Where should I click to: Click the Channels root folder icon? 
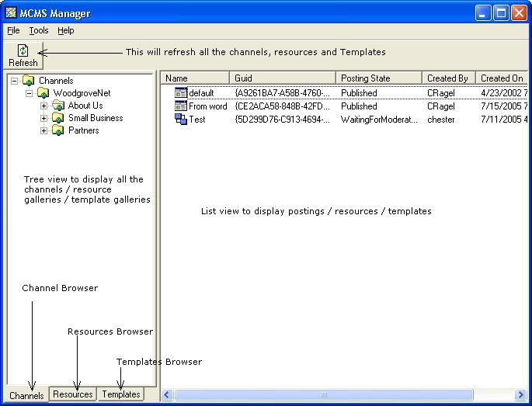point(29,81)
